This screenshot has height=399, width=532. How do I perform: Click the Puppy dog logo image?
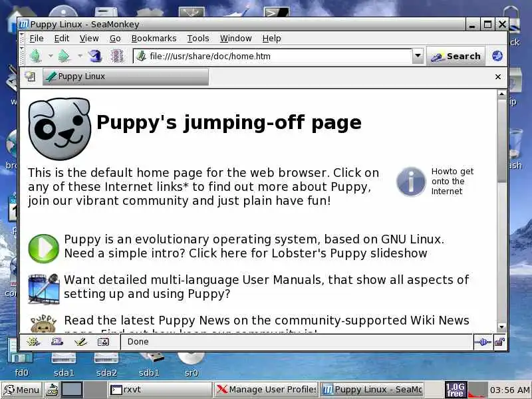point(60,129)
